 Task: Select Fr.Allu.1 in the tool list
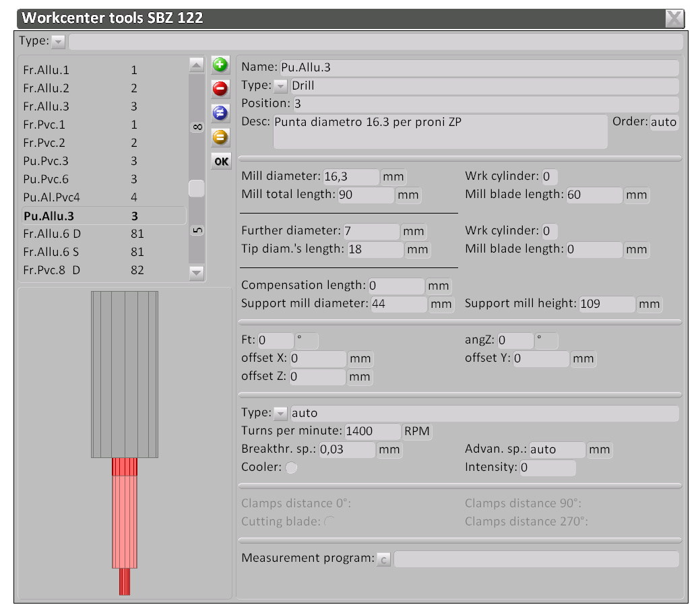[46, 70]
